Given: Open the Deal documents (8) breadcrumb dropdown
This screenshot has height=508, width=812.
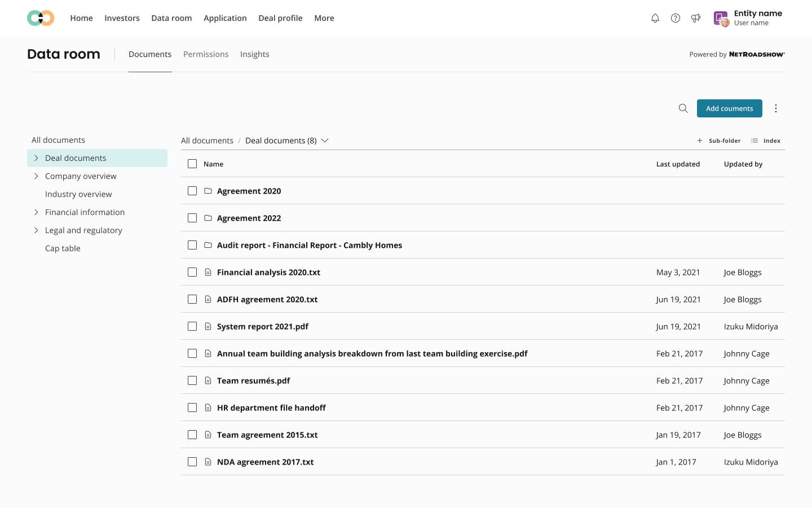Looking at the screenshot, I should tap(325, 141).
